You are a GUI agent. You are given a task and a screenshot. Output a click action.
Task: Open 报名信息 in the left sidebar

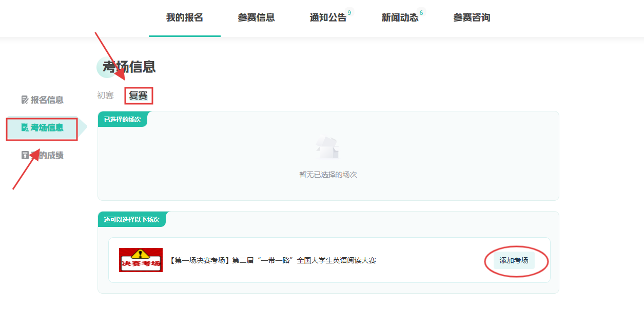click(x=47, y=100)
